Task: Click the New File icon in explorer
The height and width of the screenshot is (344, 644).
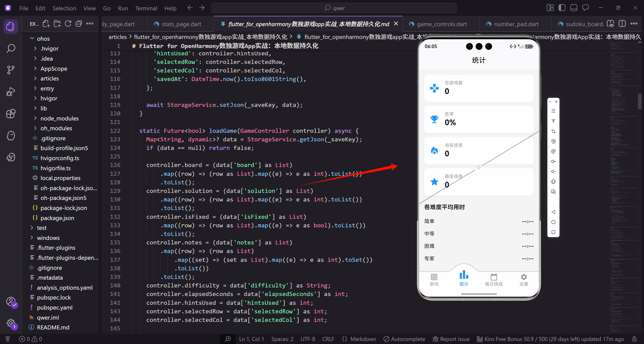Action: 46,24
